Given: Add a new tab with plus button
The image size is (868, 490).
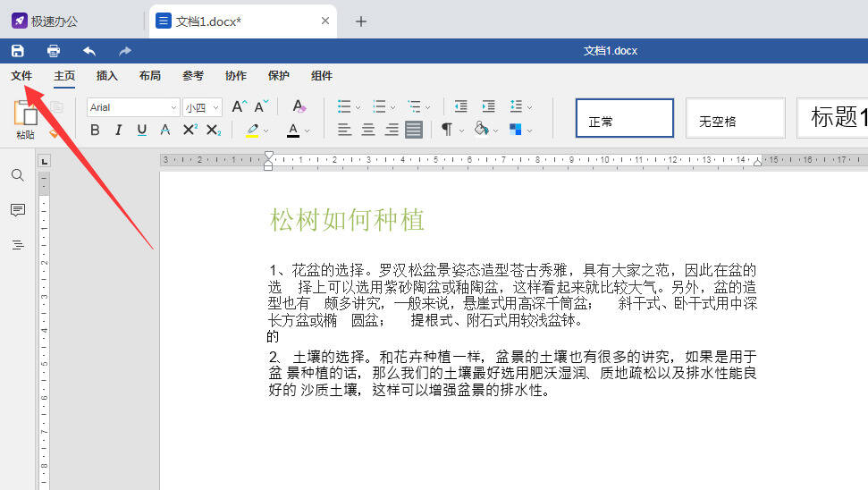Looking at the screenshot, I should click(361, 21).
